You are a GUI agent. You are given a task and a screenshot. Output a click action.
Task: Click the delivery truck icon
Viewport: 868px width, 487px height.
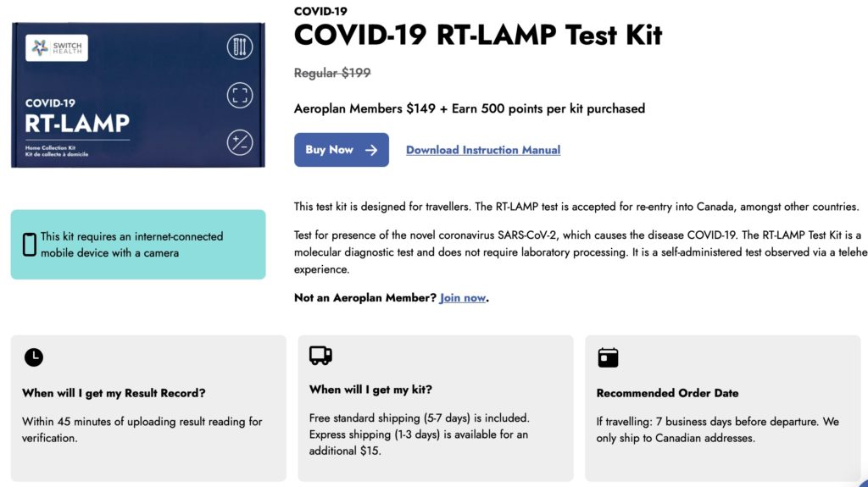point(320,356)
